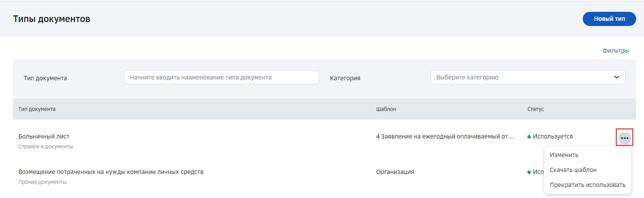Viewport: 644px width, 198px height.
Task: Open the three-dots menu for Больничный лист
Action: (x=624, y=138)
